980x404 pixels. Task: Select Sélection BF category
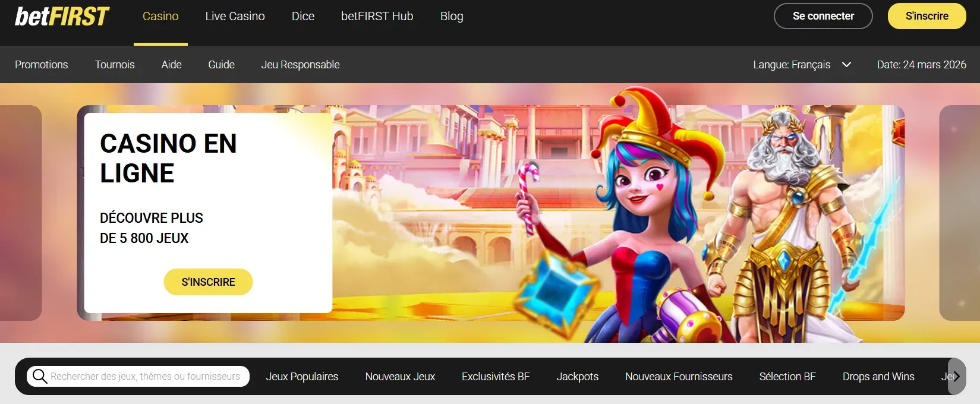coord(787,377)
